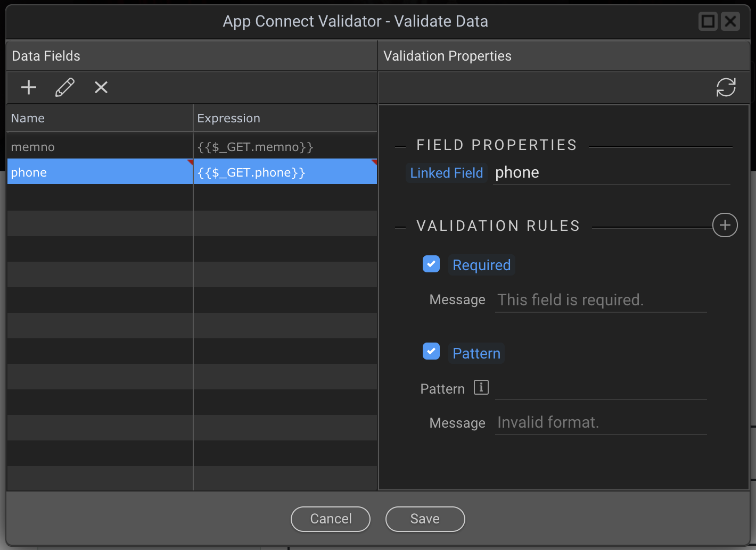Uncheck the Required rule checkbox

(431, 264)
